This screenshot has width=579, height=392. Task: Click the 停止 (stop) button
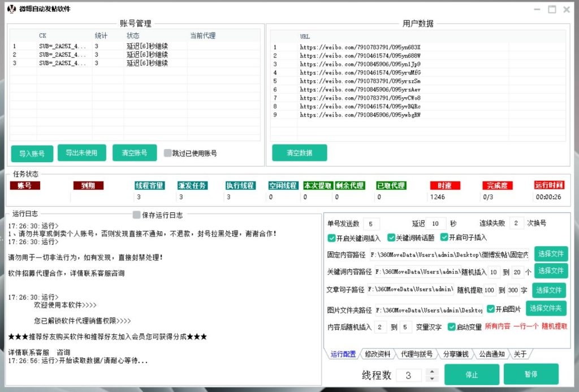coord(472,374)
